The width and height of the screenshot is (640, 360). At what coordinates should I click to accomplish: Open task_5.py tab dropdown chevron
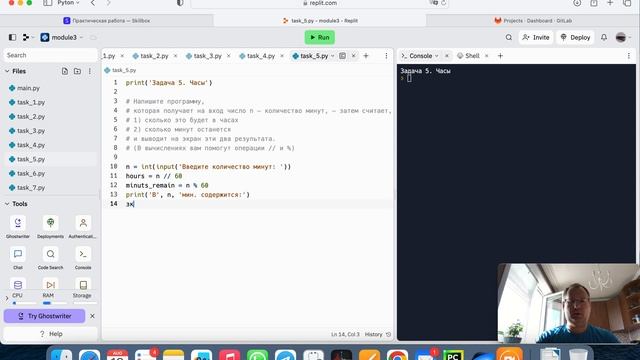(x=333, y=56)
